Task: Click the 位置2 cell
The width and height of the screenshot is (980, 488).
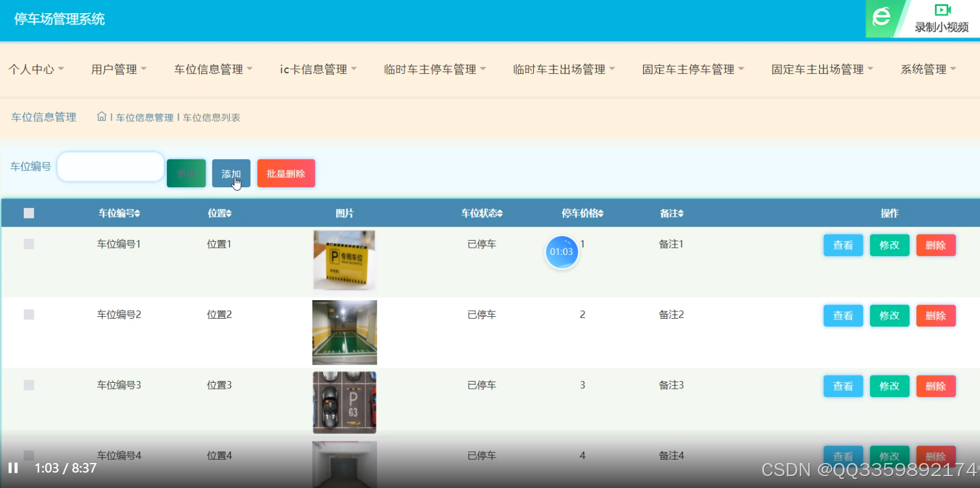Action: point(219,314)
